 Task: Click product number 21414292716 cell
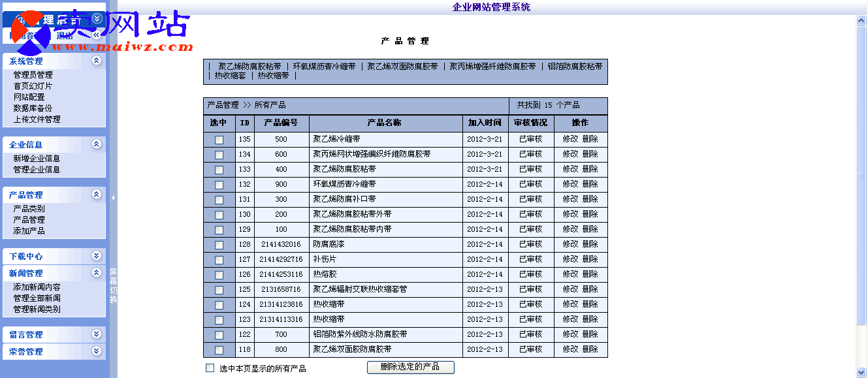click(281, 260)
